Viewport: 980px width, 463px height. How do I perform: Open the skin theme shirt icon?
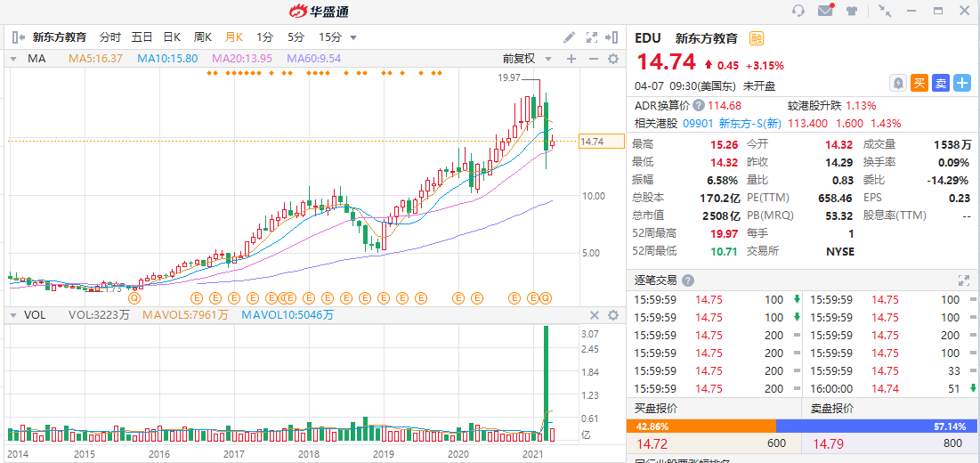pyautogui.click(x=852, y=11)
